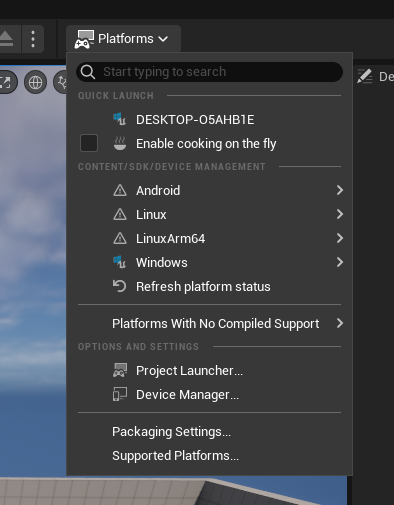
Task: Open the Platforms dropdown button
Action: 123,39
